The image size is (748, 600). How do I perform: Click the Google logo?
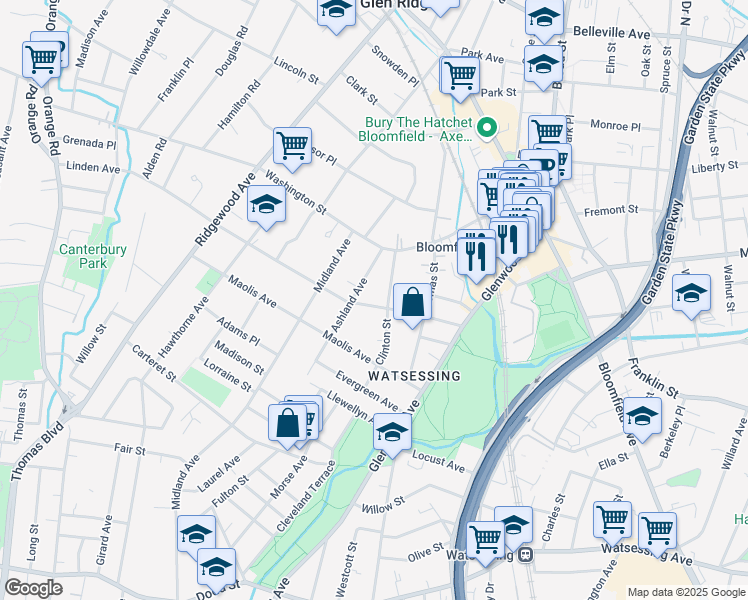click(x=33, y=588)
